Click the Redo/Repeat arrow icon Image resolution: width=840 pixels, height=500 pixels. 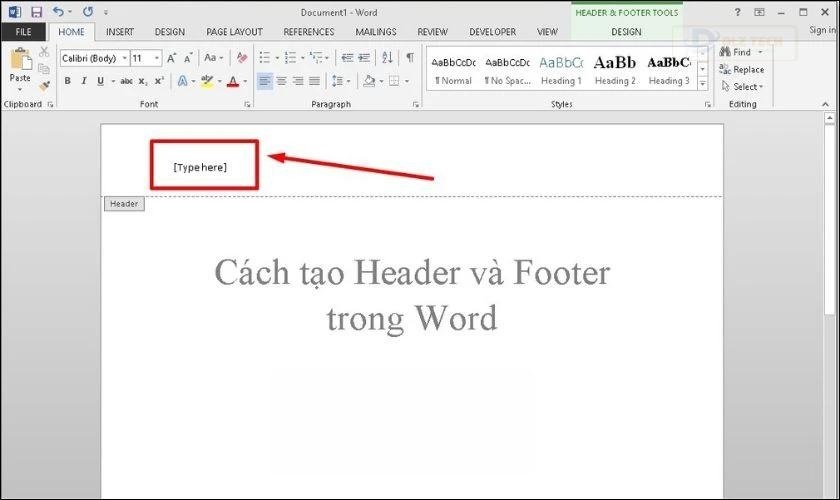pos(88,11)
